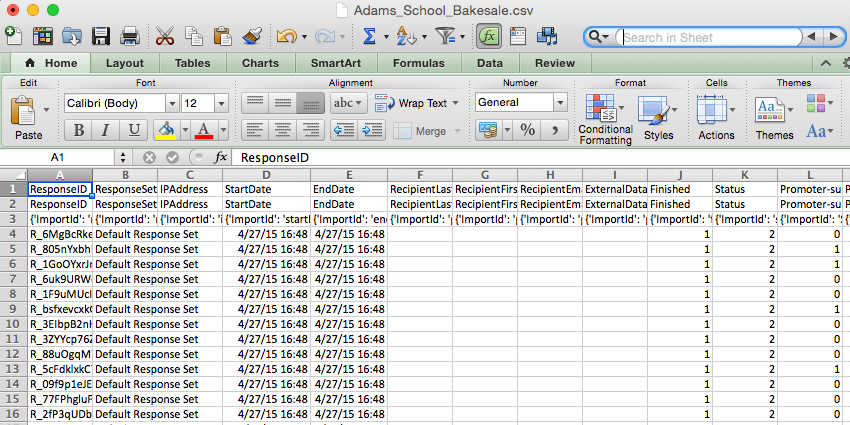Image resolution: width=850 pixels, height=425 pixels.
Task: Click the Paste button
Action: pyautogui.click(x=29, y=118)
